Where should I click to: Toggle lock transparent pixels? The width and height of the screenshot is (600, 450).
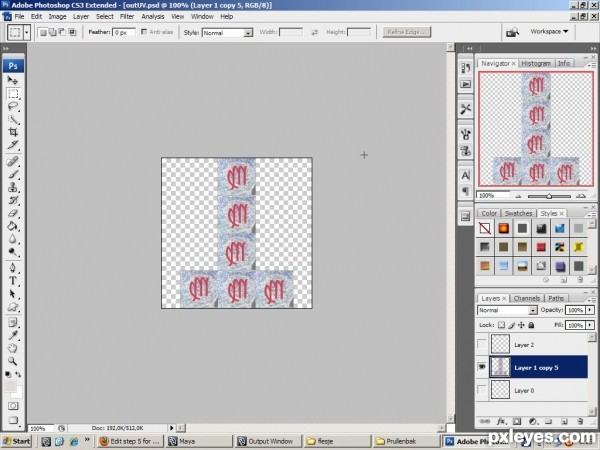coord(501,325)
